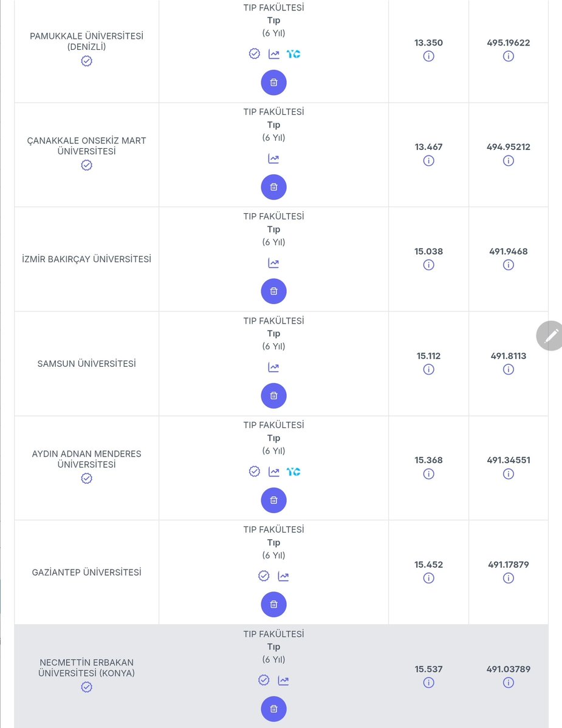562x728 pixels.
Task: Click info icon under rank 15.537
Action: coord(429,682)
